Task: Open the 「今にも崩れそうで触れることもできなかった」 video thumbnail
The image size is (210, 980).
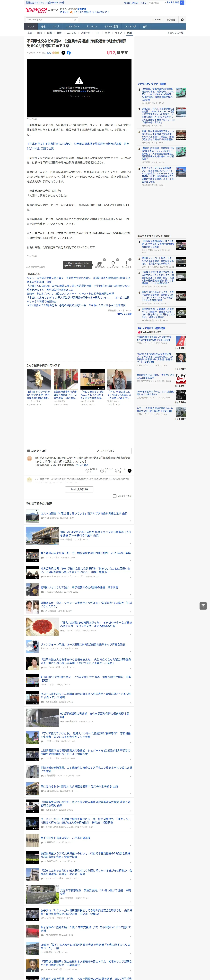Action: (92, 379)
